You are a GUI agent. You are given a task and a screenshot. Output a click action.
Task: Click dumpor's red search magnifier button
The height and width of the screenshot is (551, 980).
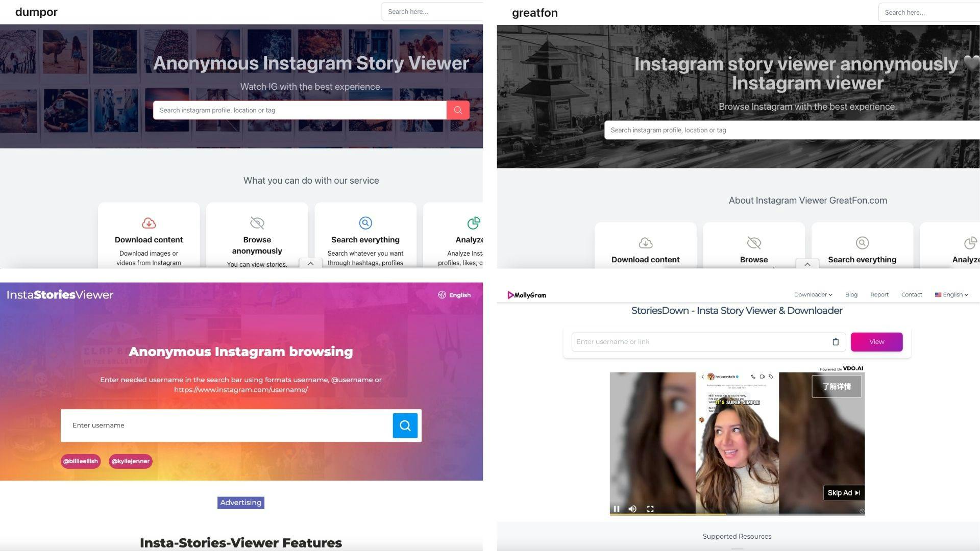[458, 110]
